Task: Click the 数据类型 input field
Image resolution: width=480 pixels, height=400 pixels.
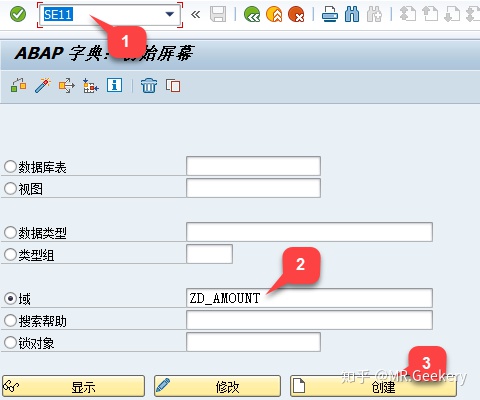Action: (309, 232)
